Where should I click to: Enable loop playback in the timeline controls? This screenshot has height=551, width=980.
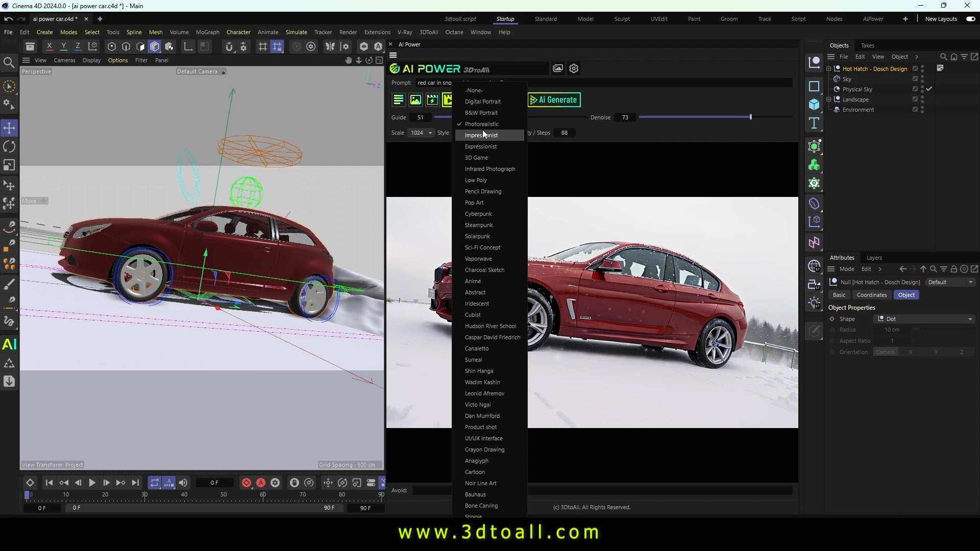coord(155,483)
